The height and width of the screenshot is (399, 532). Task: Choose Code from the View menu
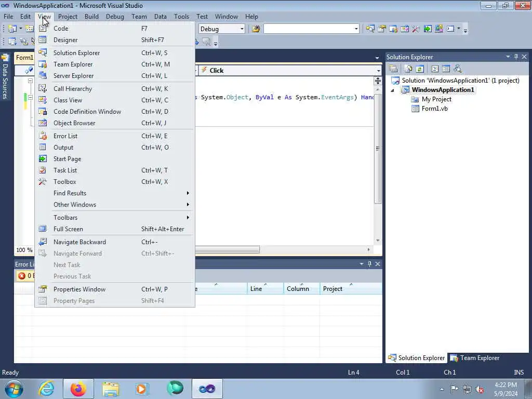click(115, 29)
